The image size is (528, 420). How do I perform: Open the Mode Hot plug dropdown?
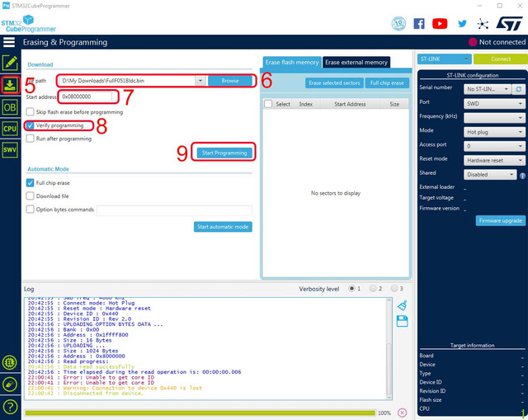pyautogui.click(x=494, y=132)
